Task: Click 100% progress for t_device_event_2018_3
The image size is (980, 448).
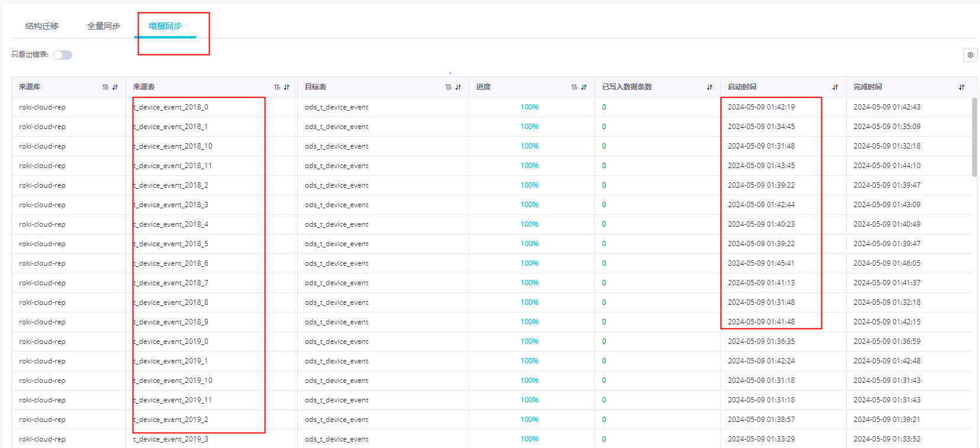Action: click(x=529, y=205)
